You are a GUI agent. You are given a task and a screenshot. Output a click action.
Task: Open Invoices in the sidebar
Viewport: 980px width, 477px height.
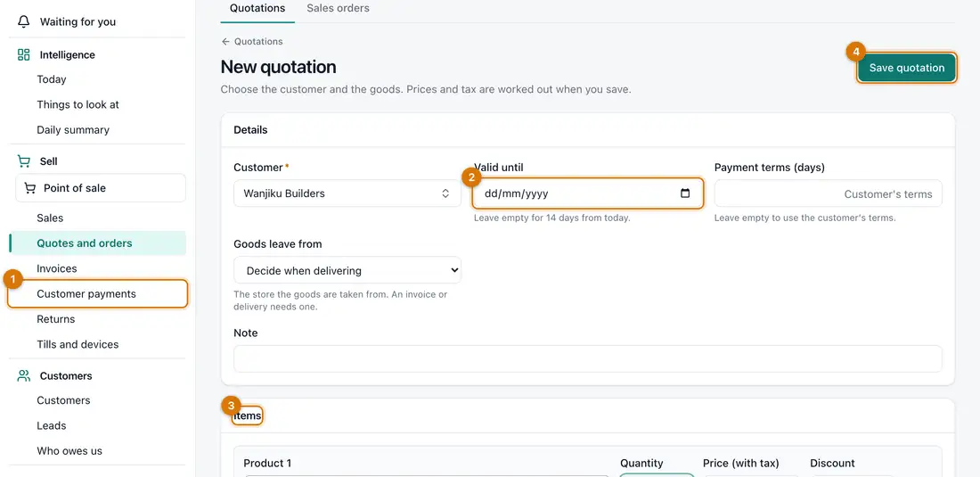(x=57, y=269)
